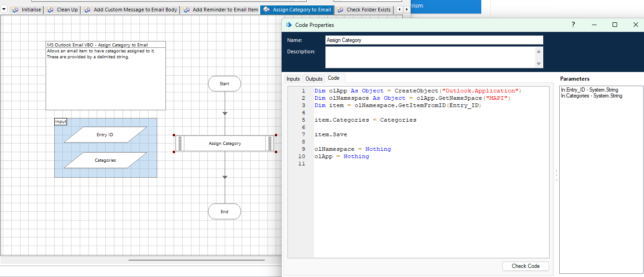Click the icon on Check Folder Exists tab

(x=340, y=10)
